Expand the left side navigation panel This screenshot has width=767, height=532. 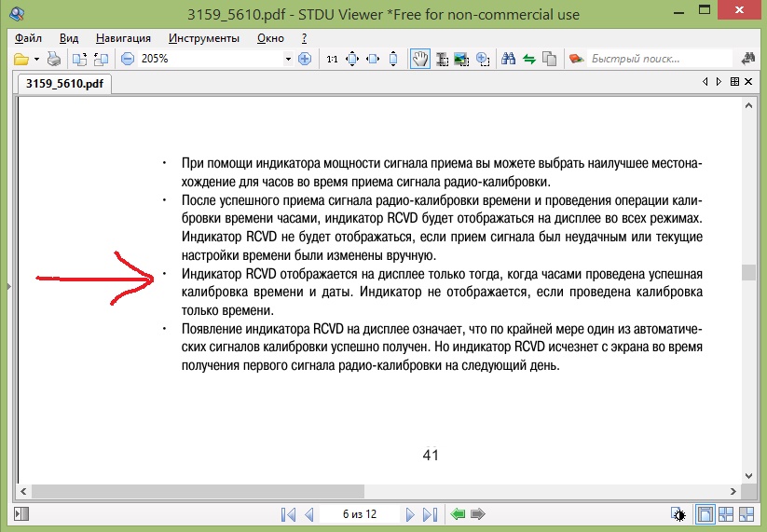(x=7, y=287)
